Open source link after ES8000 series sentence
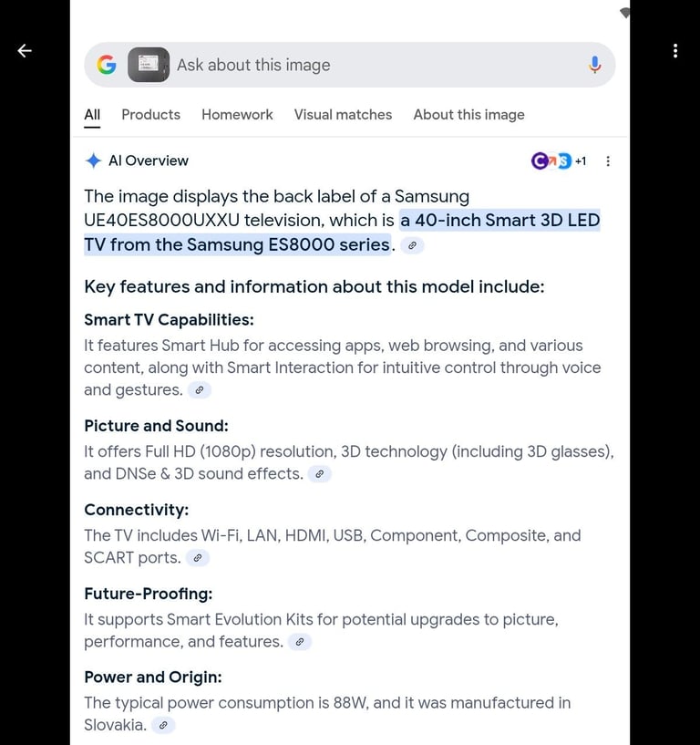Viewport: 700px width, 745px height. tap(412, 245)
